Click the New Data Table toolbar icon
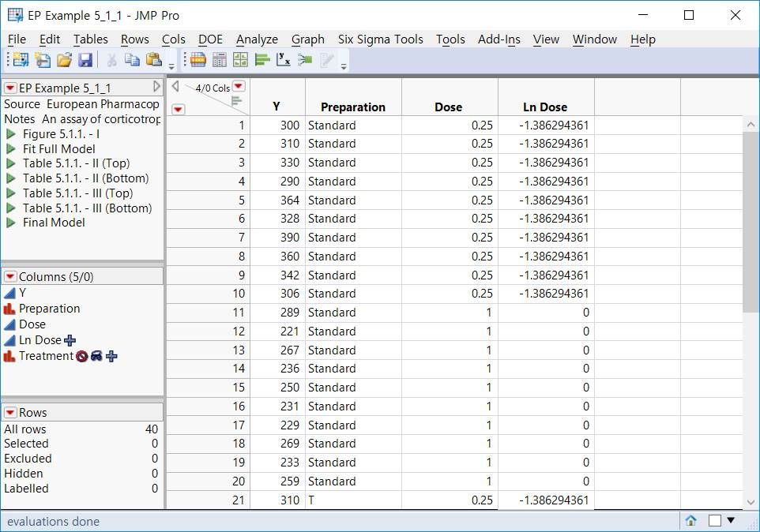Screen dimensions: 760x532 21,60
